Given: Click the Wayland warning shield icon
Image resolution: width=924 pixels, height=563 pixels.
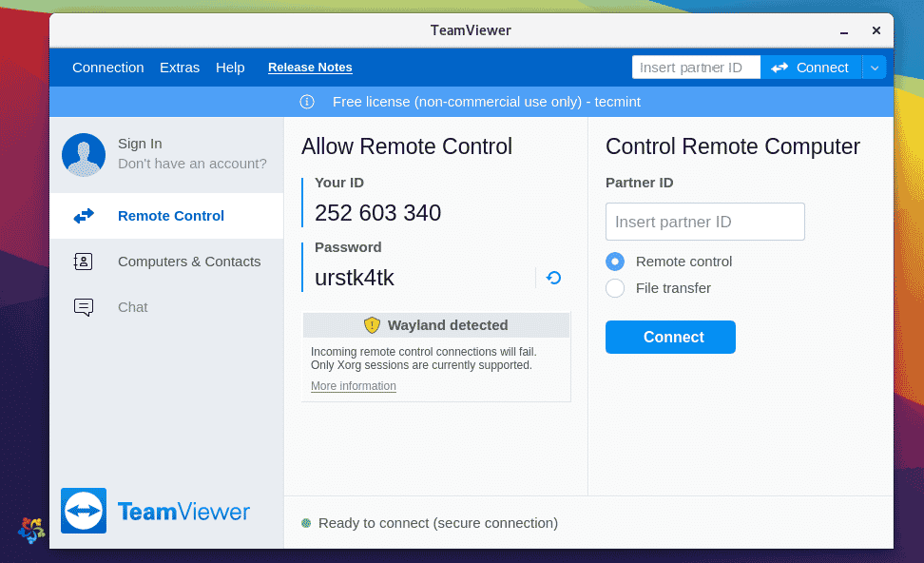Looking at the screenshot, I should [372, 325].
